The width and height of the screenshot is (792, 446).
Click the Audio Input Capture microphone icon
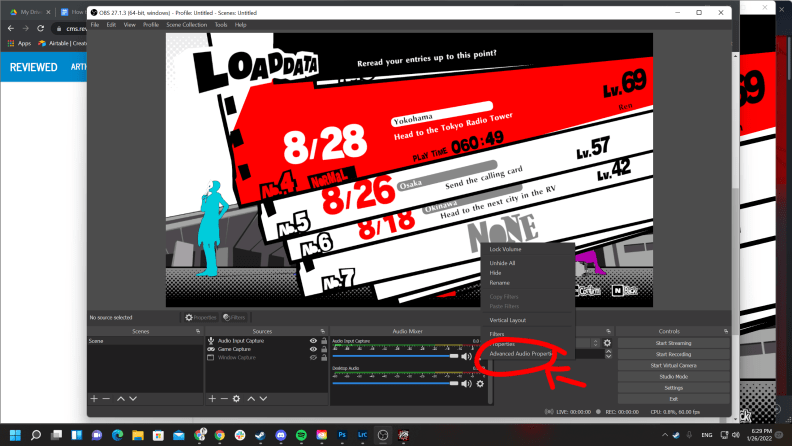click(211, 341)
